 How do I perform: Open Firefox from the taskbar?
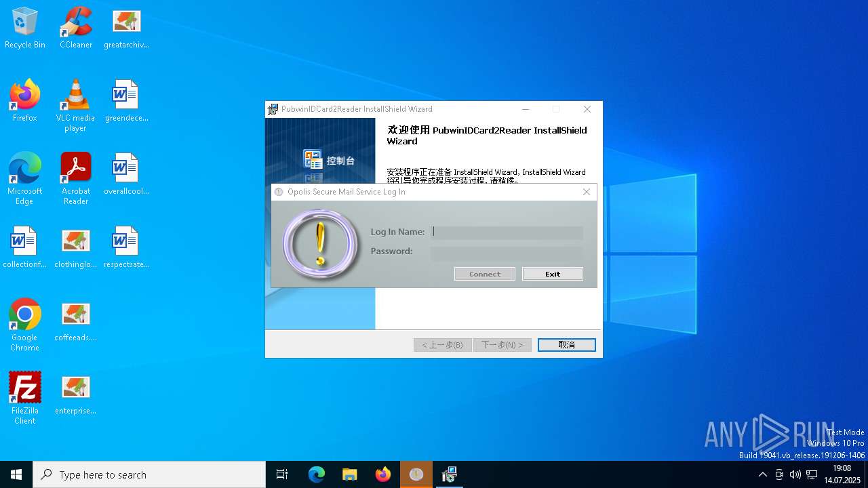coord(383,474)
